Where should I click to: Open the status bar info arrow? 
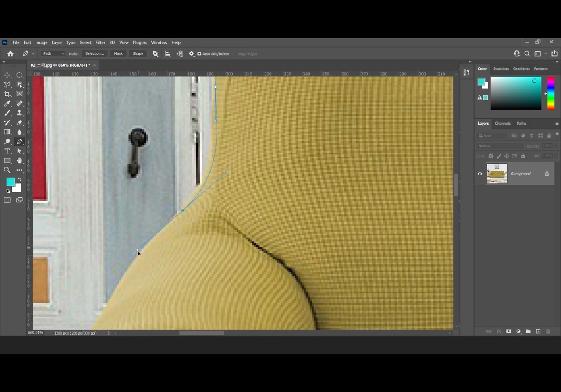109,333
